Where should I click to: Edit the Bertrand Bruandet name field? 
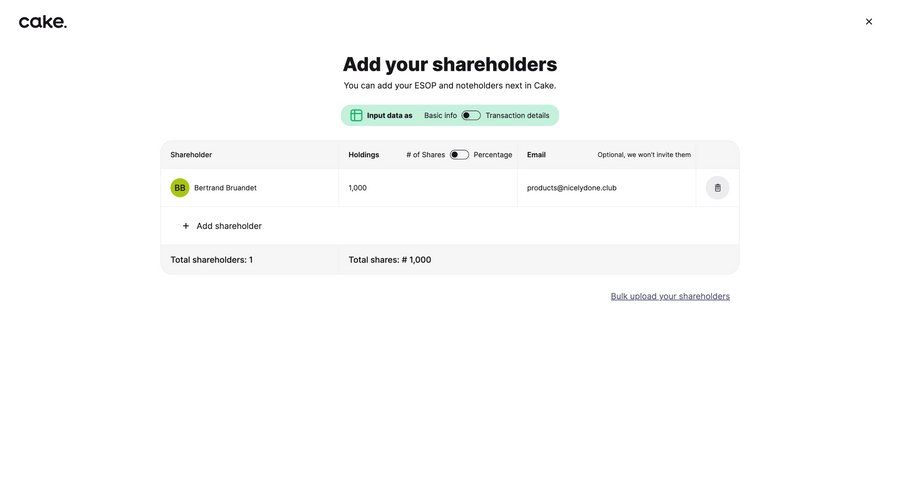pos(225,188)
